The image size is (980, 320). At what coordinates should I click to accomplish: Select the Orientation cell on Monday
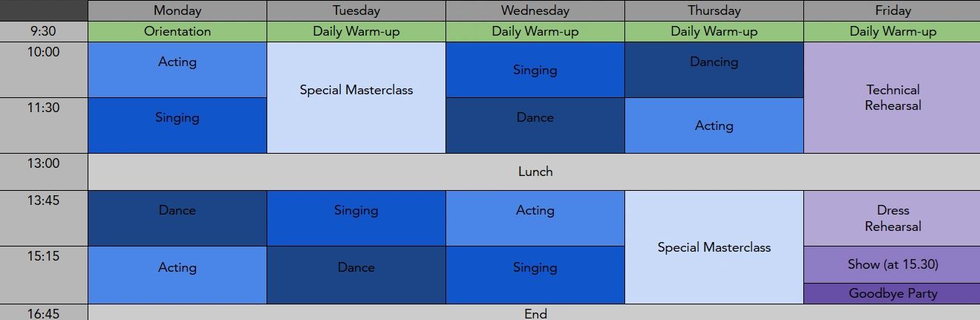(x=177, y=31)
